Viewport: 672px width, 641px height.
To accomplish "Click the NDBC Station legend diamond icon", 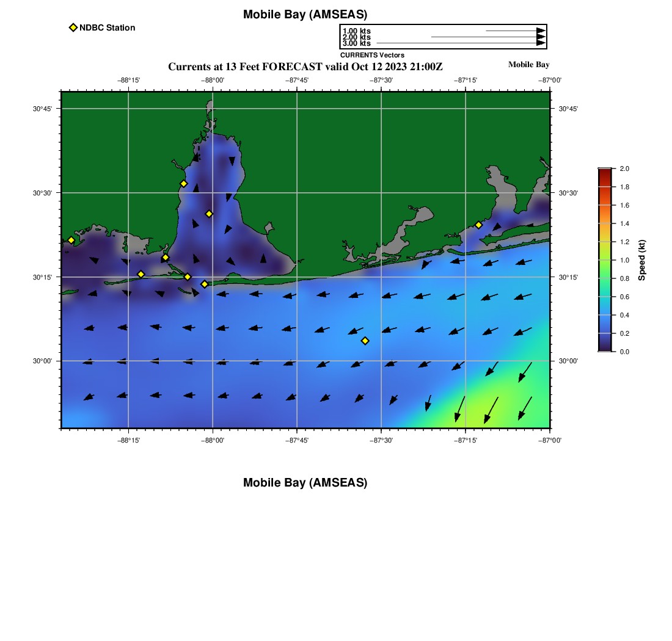I will tap(73, 27).
